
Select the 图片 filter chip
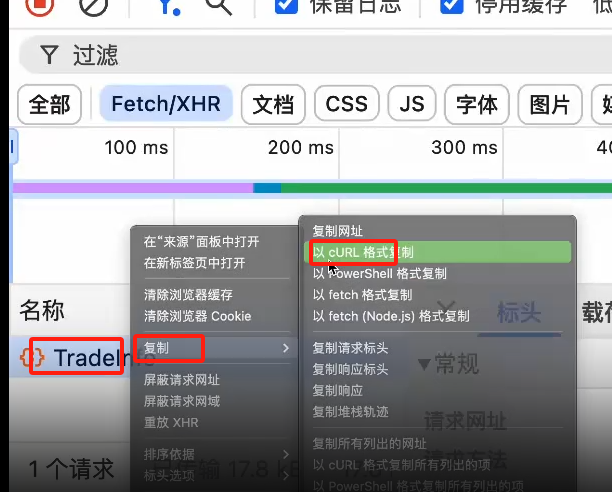click(550, 105)
